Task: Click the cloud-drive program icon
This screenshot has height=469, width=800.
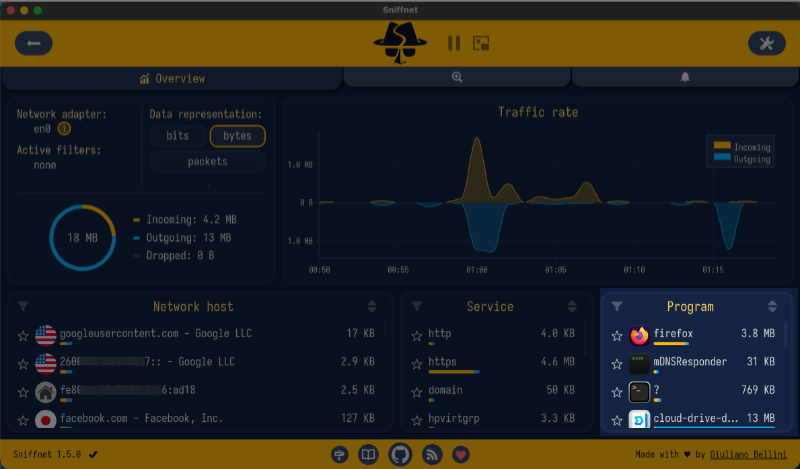Action: (x=639, y=419)
